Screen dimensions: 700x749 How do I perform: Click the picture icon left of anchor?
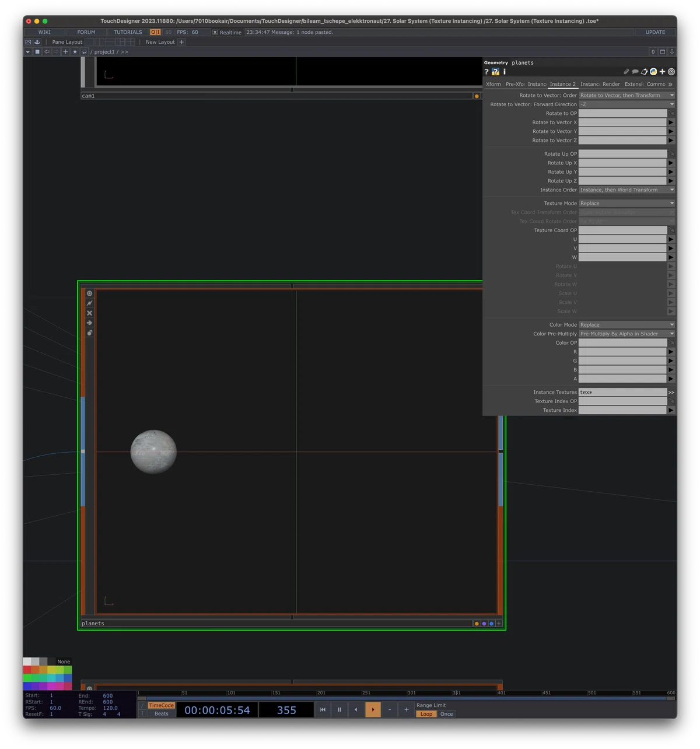coord(28,42)
